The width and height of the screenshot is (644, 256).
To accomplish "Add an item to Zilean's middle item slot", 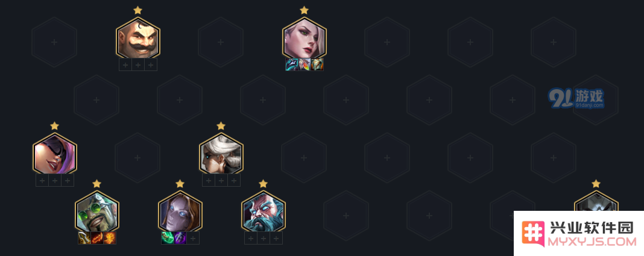I will pyautogui.click(x=264, y=238).
